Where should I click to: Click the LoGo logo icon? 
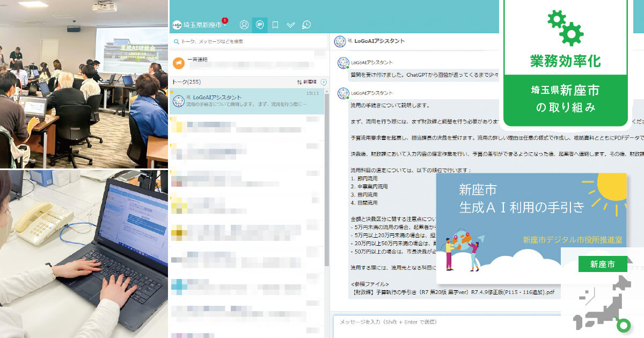[177, 25]
